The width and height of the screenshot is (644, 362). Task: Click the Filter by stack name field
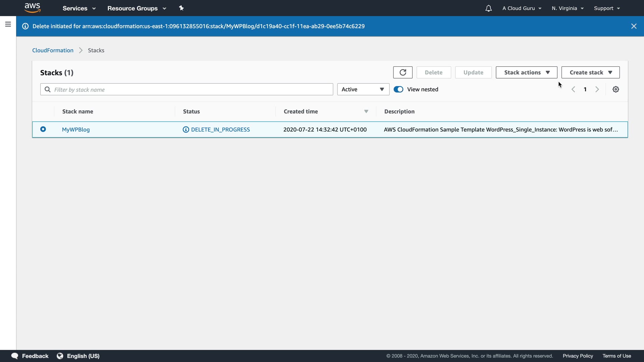[191, 89]
